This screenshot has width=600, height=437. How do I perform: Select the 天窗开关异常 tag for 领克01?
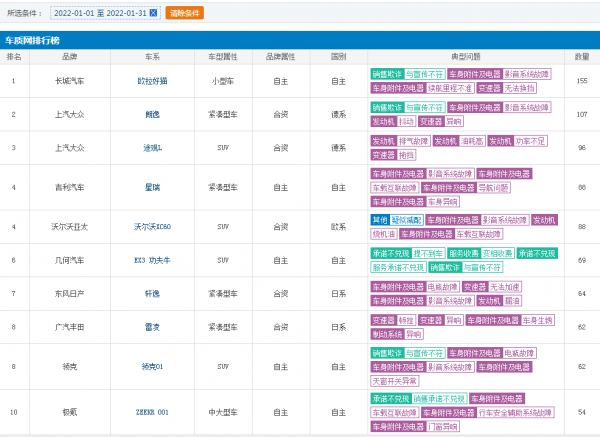click(x=395, y=381)
